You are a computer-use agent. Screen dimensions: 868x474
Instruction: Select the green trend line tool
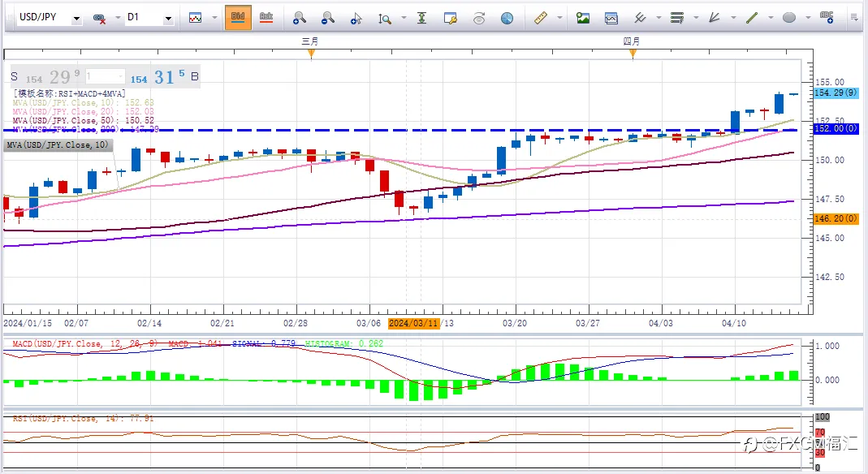click(x=752, y=18)
